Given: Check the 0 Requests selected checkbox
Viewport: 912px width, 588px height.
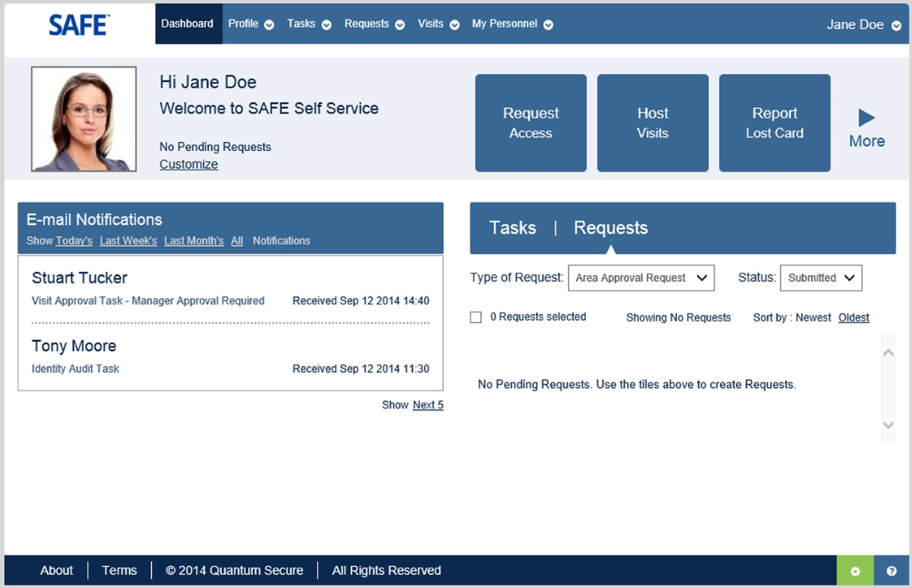Looking at the screenshot, I should point(475,317).
